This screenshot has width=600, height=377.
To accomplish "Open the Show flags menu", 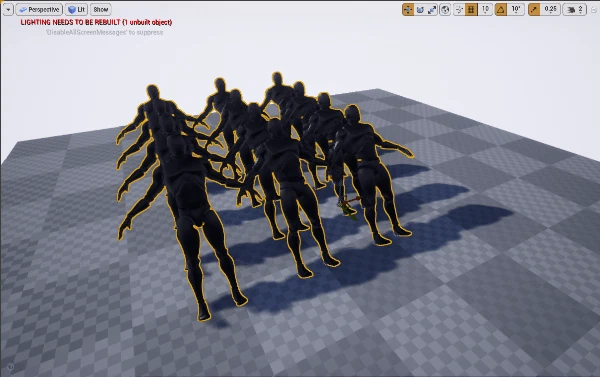I will 101,10.
